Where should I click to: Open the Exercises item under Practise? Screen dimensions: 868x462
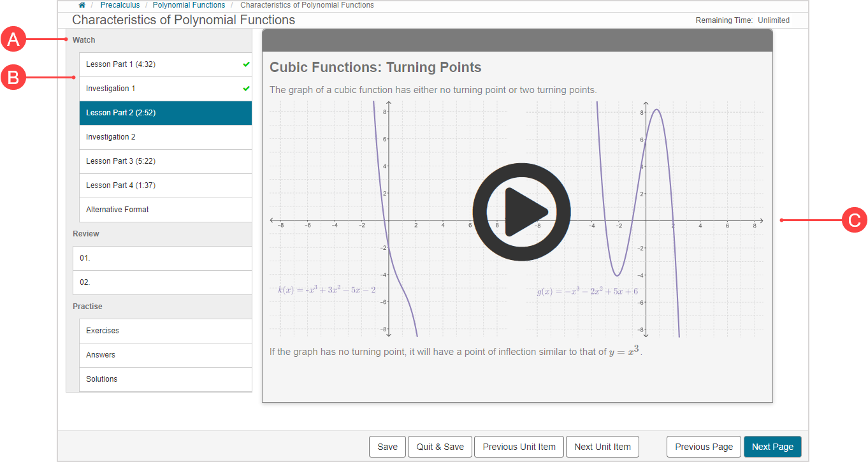click(103, 331)
